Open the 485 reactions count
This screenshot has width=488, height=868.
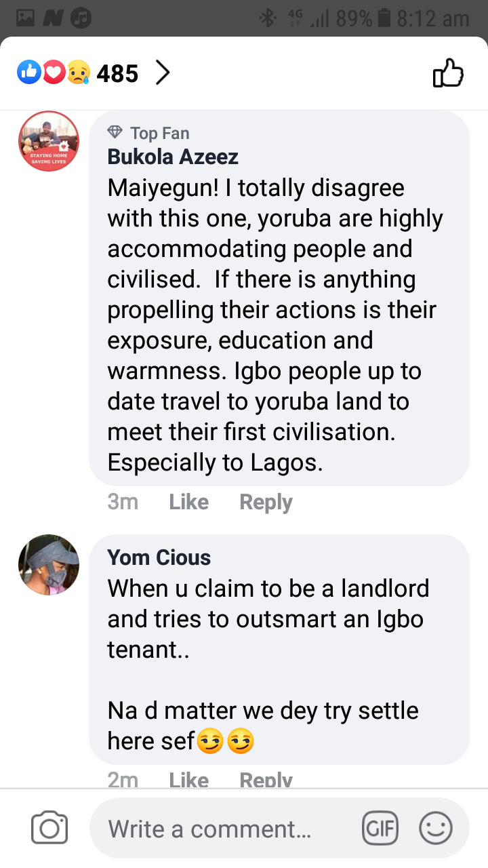[x=117, y=73]
